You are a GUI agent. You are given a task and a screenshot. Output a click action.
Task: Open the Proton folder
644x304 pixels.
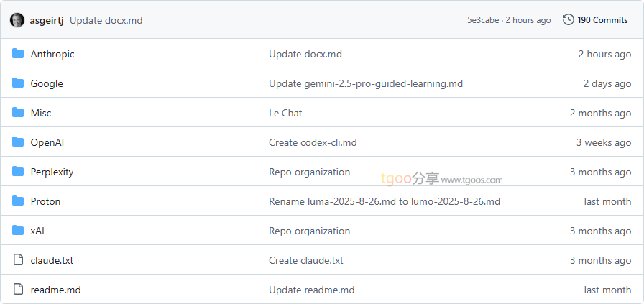[x=45, y=201]
